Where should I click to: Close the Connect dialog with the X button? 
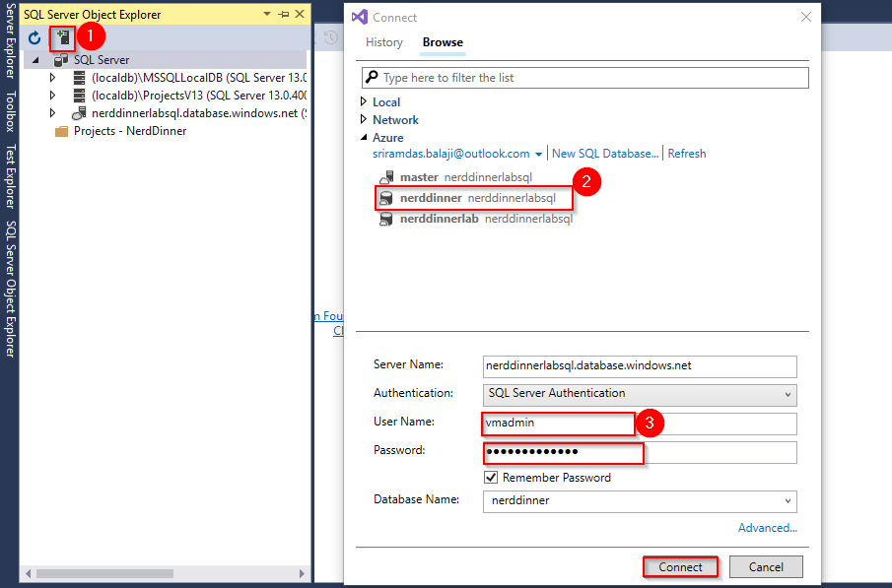point(806,17)
